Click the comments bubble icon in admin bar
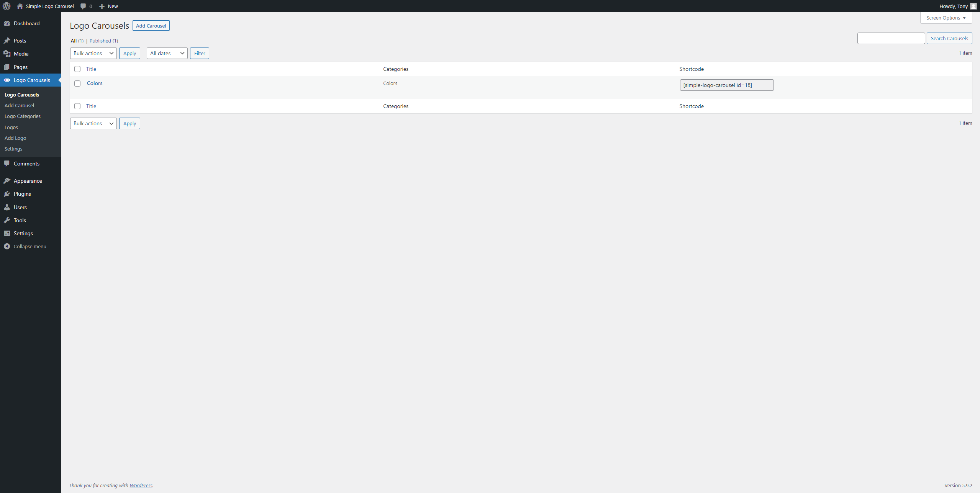980x493 pixels. [83, 6]
